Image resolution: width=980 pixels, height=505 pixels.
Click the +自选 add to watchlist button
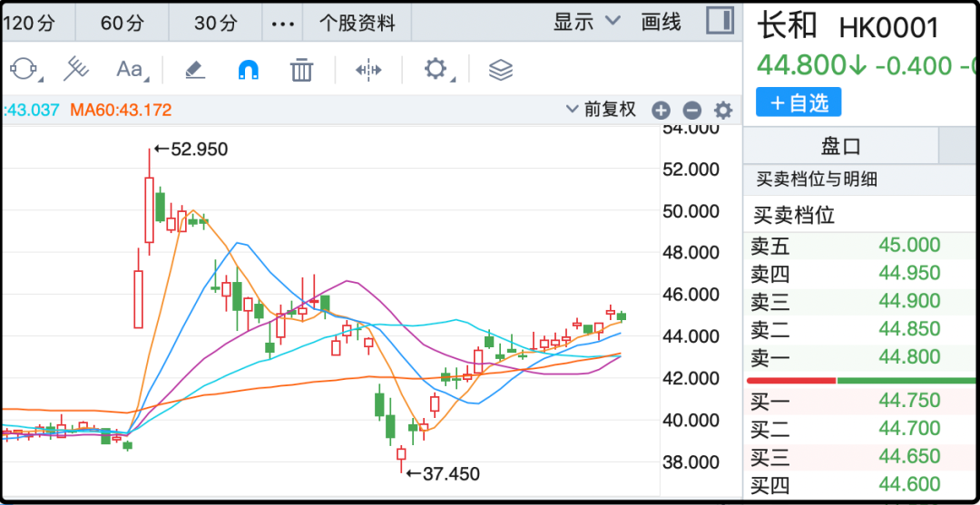pos(799,102)
